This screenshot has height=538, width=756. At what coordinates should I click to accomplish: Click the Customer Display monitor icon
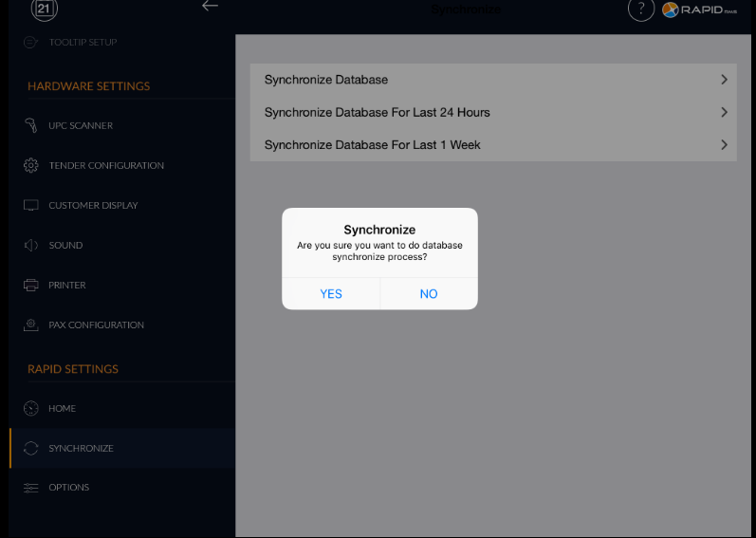(x=30, y=205)
